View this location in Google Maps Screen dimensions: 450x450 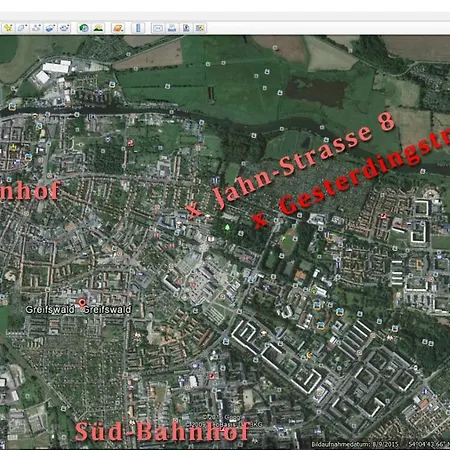pyautogui.click(x=200, y=28)
